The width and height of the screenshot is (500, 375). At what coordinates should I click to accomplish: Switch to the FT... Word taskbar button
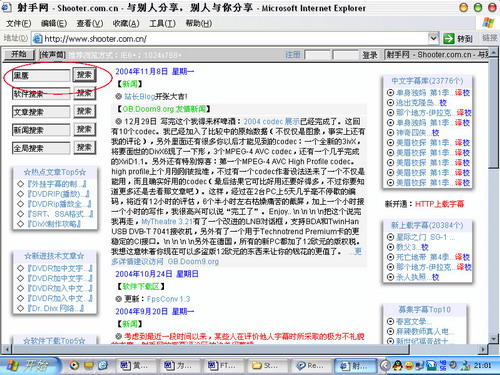point(224,366)
